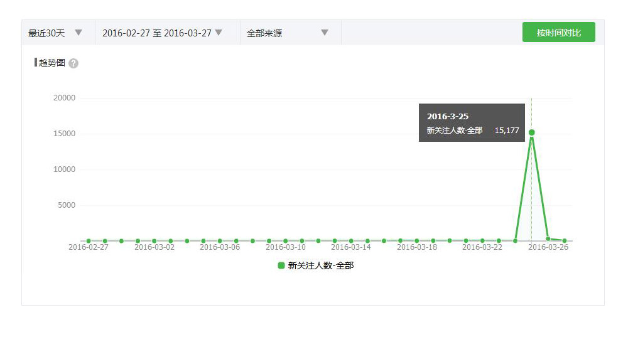Toggle the 新关注人数-全部 legend label

click(320, 265)
